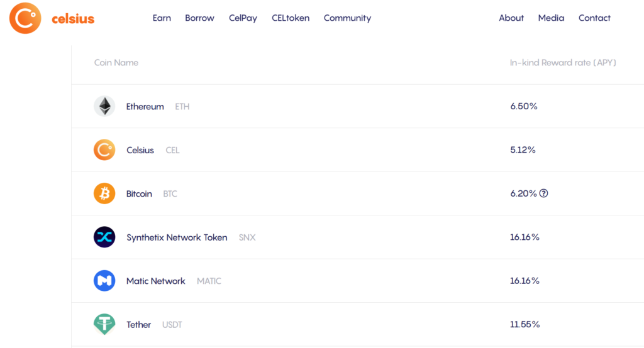Go to the CelPay page
The height and width of the screenshot is (348, 644).
[243, 18]
